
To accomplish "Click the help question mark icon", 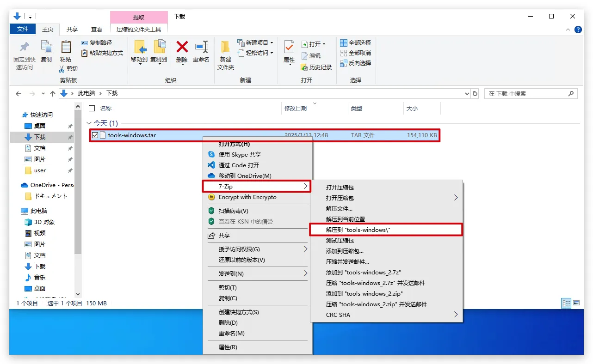I will point(578,30).
